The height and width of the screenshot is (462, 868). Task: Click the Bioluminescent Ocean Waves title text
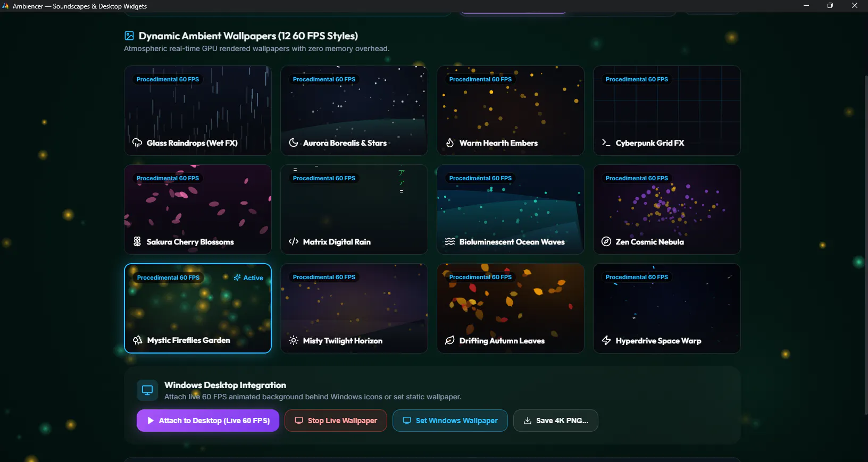[x=512, y=242]
